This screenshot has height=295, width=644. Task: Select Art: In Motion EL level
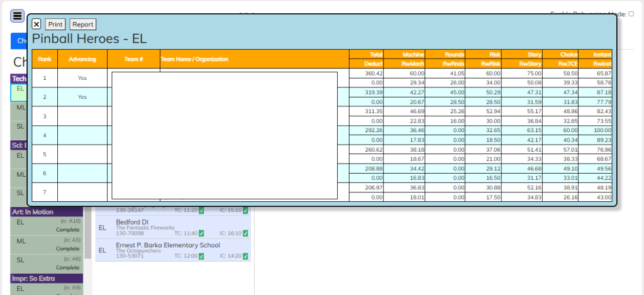pos(47,226)
